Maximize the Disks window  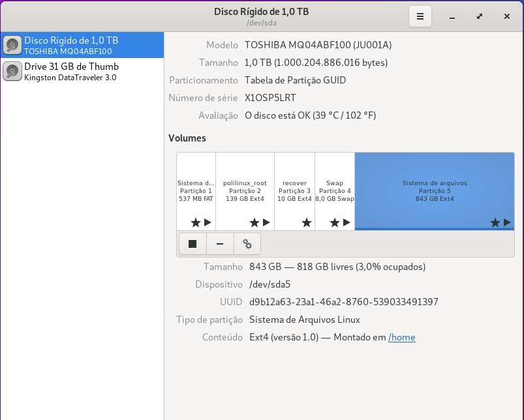coord(480,16)
